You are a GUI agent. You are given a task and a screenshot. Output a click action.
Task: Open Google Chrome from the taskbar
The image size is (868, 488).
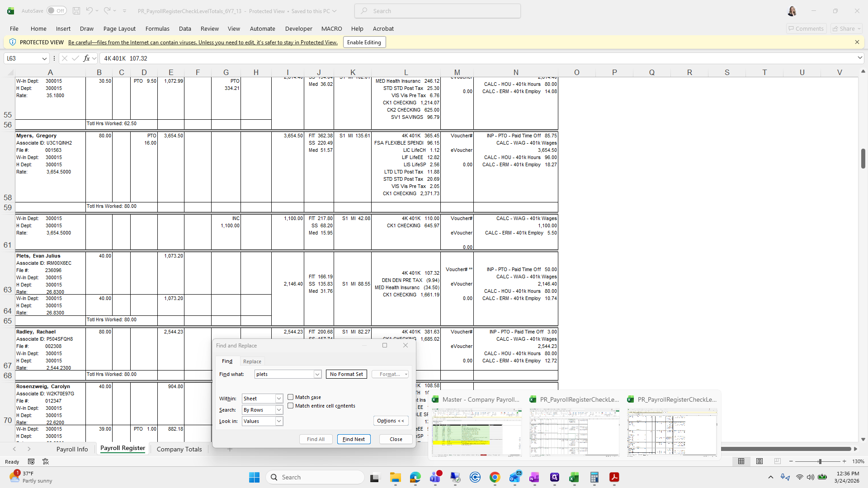(x=495, y=477)
